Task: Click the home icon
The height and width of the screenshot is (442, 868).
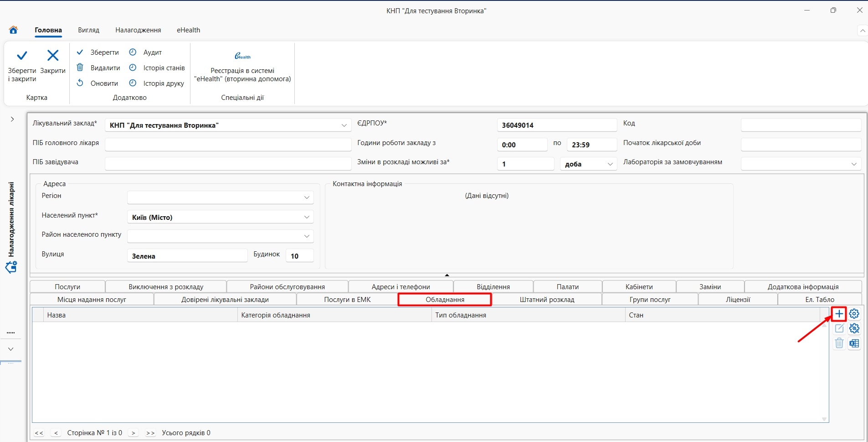Action: click(13, 30)
